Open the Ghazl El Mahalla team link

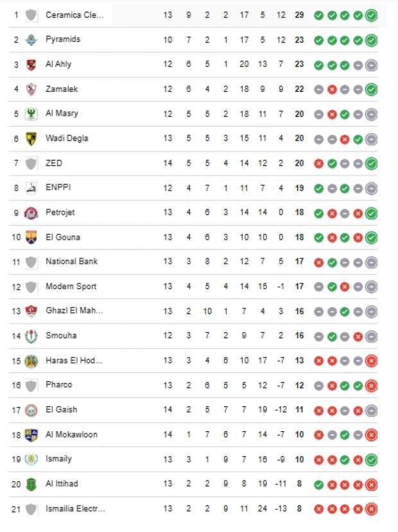(x=74, y=311)
